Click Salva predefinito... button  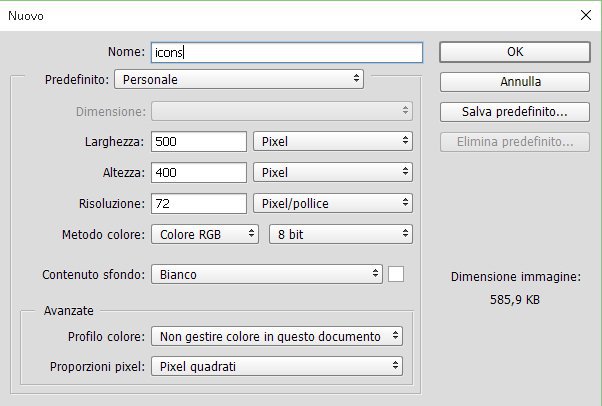click(x=513, y=111)
